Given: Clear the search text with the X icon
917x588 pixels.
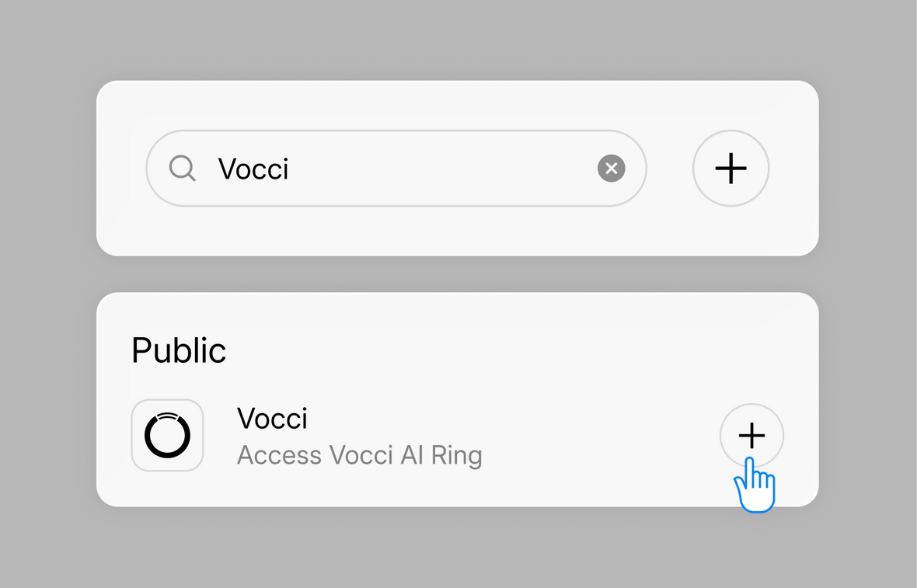Looking at the screenshot, I should coord(611,169).
